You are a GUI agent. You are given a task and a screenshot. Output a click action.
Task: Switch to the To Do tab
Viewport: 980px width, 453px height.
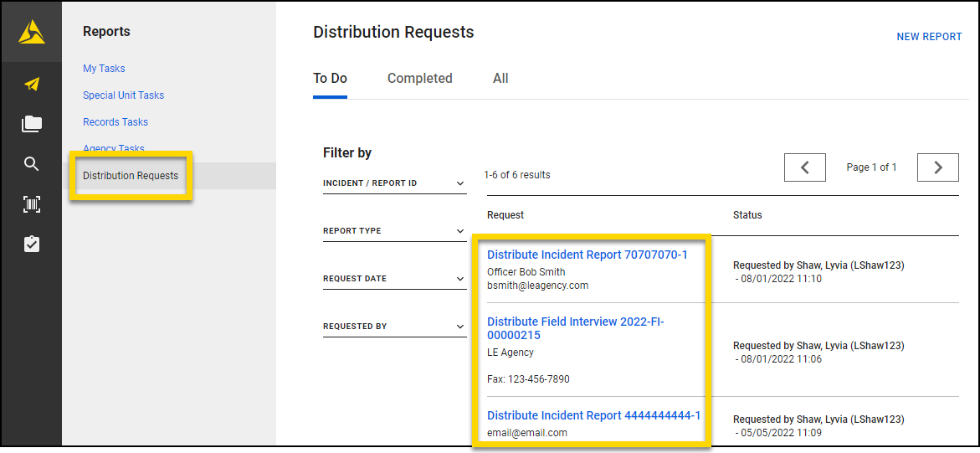(x=330, y=79)
